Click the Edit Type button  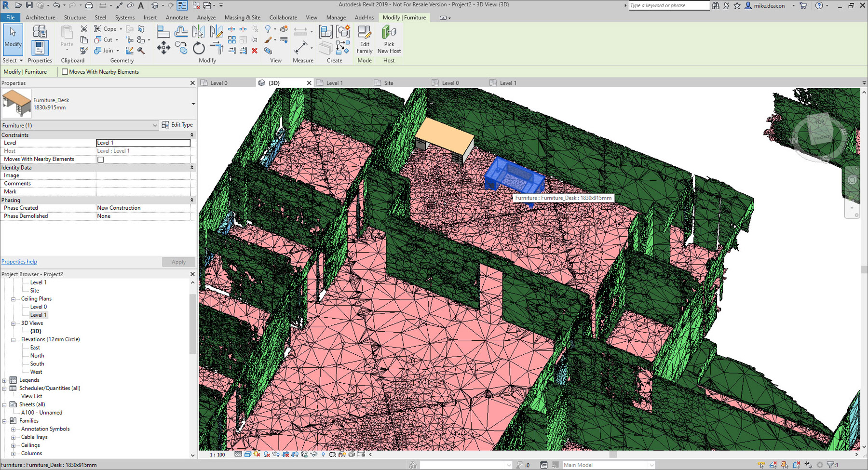coord(177,125)
